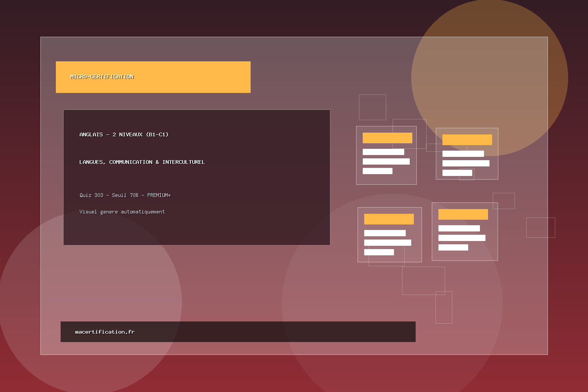Screen dimensions: 588x392
Task: Click the Quiz 303 – Seuil 70% line
Action: pos(125,195)
